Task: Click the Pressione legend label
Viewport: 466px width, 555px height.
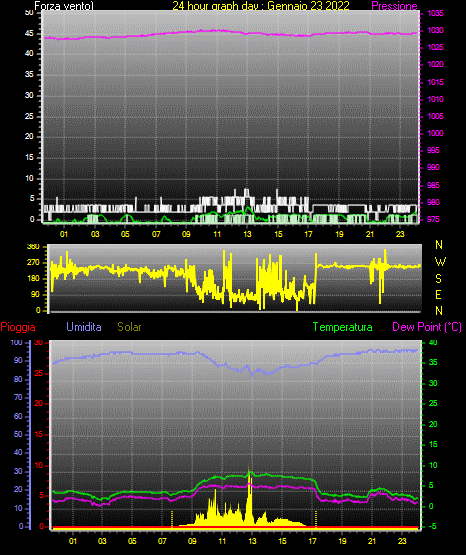Action: pos(394,6)
